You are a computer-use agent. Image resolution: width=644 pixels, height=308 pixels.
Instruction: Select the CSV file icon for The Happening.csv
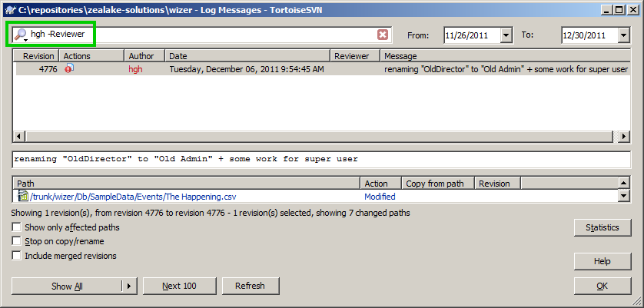click(22, 197)
